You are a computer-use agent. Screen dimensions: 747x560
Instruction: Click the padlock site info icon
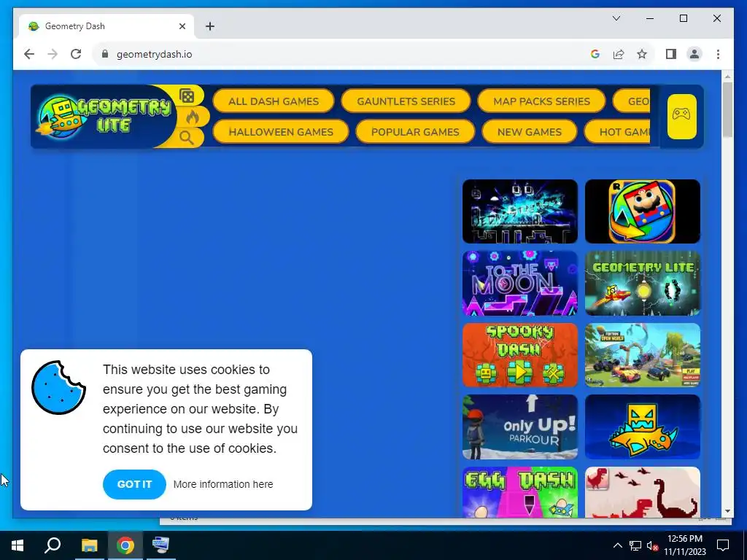click(x=105, y=54)
